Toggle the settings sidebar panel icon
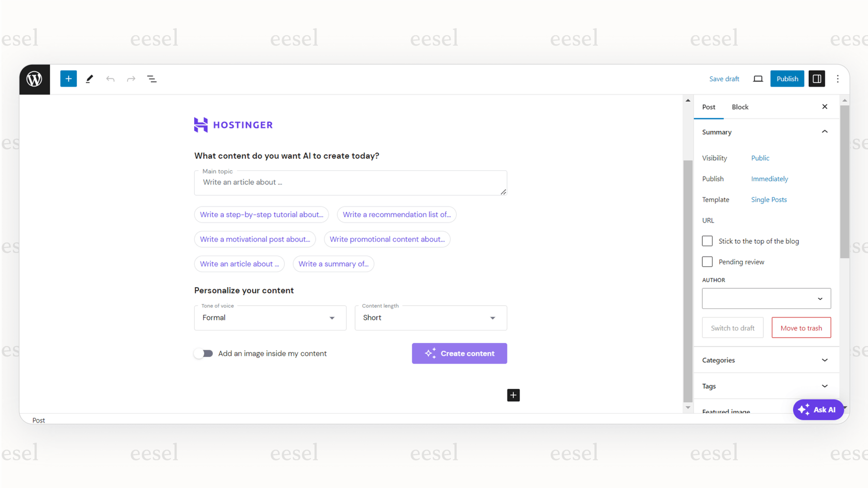Viewport: 868px width, 488px height. [x=816, y=79]
